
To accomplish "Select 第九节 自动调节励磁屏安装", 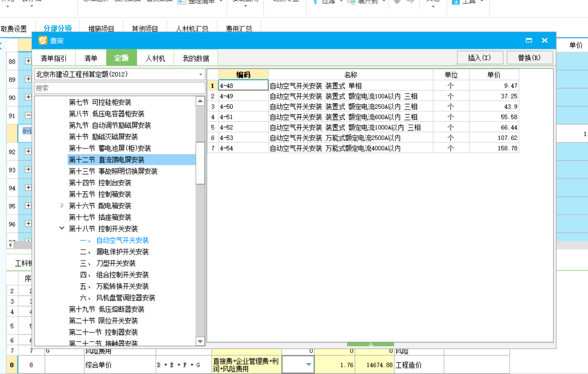I will pyautogui.click(x=110, y=125).
